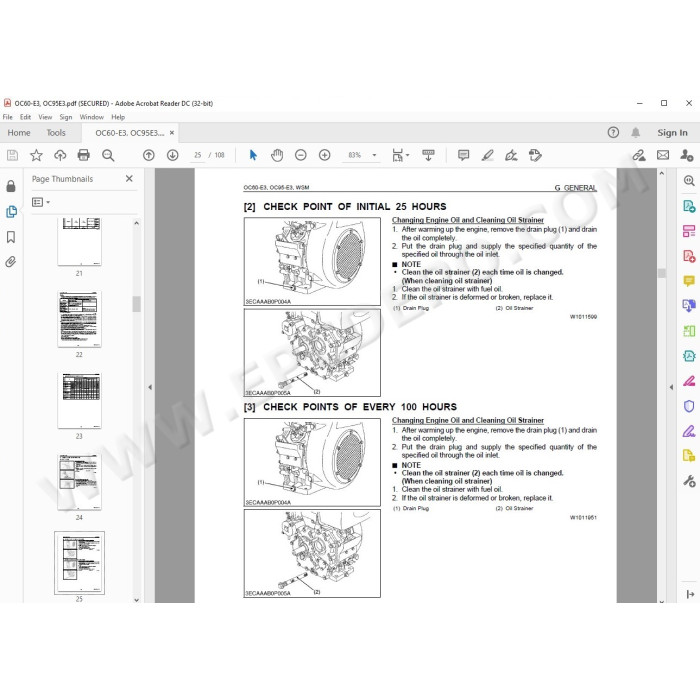The width and height of the screenshot is (700, 700).
Task: Open notifications bell
Action: point(636,133)
